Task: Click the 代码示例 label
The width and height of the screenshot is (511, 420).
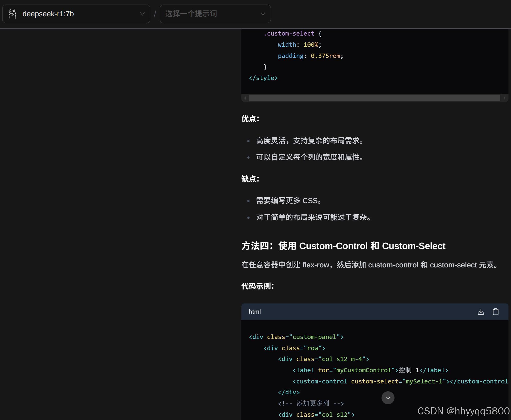Action: click(258, 286)
